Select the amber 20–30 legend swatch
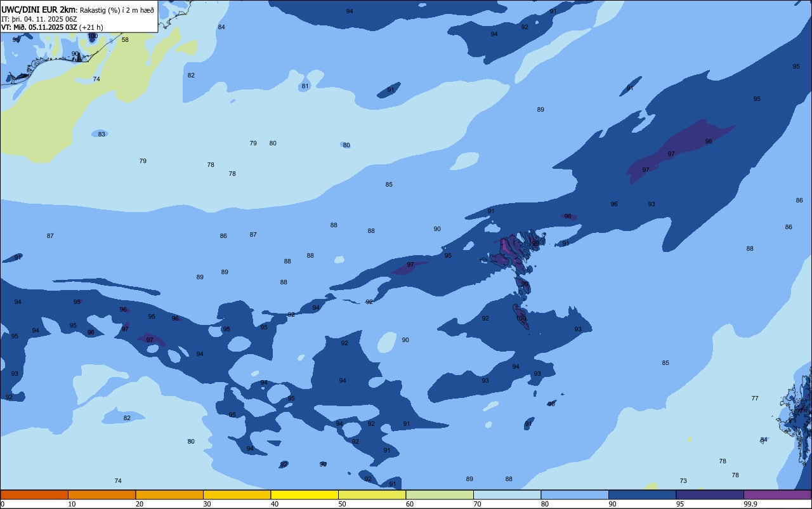The height and width of the screenshot is (509, 812). point(169,494)
